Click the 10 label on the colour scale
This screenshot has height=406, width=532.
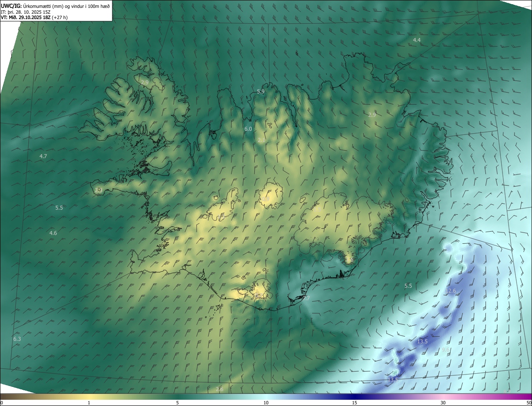click(266, 403)
